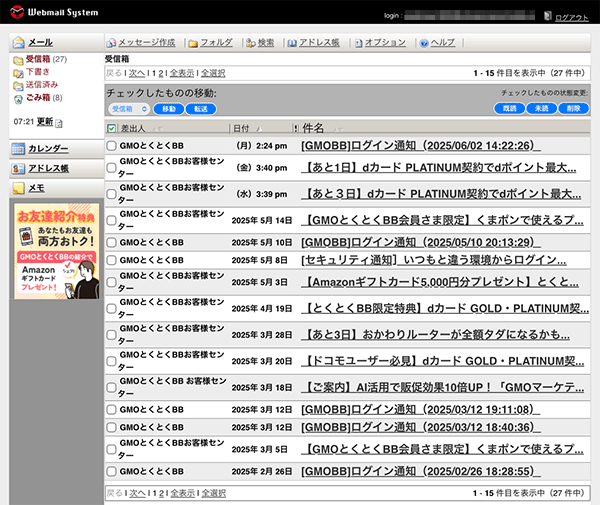This screenshot has height=505, width=600.
Task: Open email ログイン通知 (2025/06/02 14:22:26)
Action: pyautogui.click(x=421, y=145)
